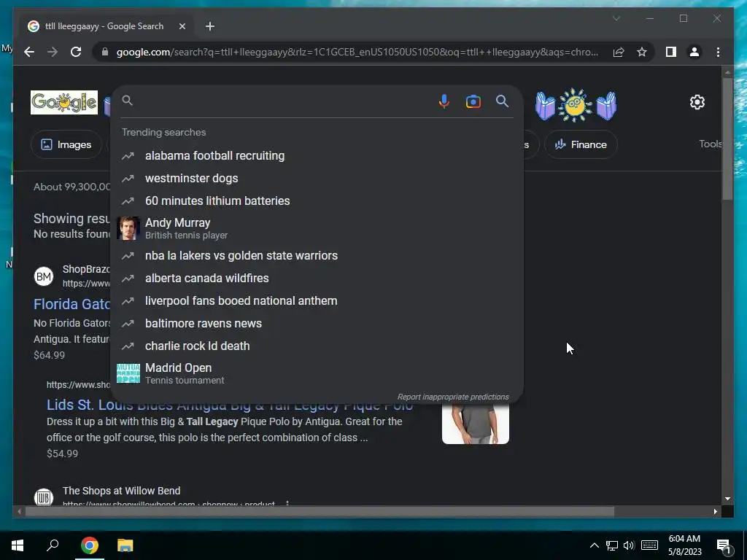Click Chrome icon in taskbar
Screen dimensions: 747x560
[x=89, y=545]
